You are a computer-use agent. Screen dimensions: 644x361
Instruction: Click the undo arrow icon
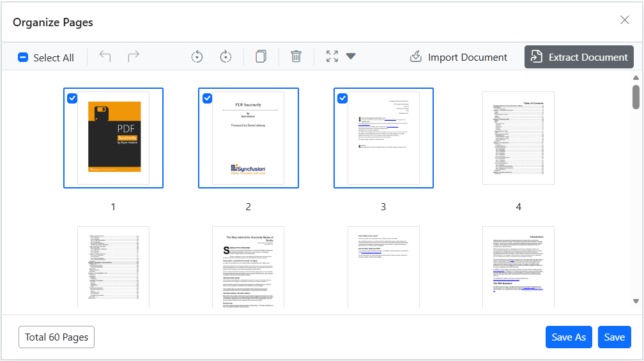105,56
